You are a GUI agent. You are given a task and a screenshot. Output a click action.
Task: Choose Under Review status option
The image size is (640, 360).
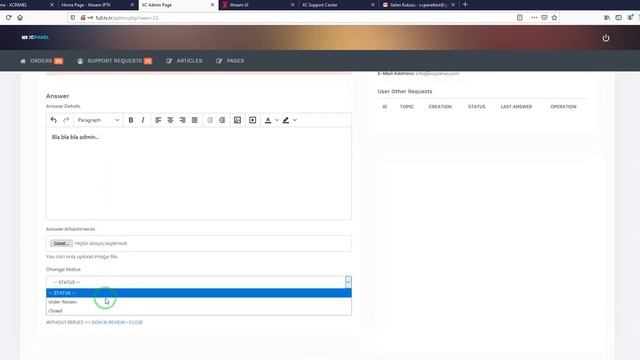(x=199, y=302)
